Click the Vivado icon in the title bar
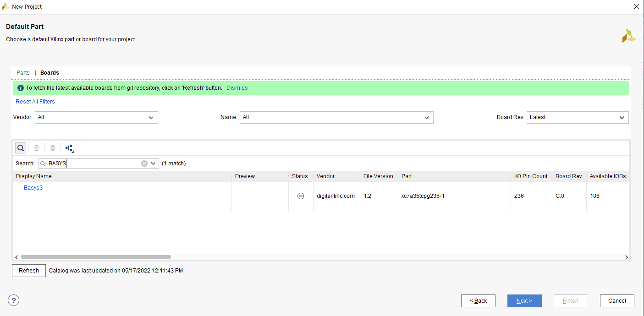Viewport: 644px width, 316px height. click(x=6, y=7)
